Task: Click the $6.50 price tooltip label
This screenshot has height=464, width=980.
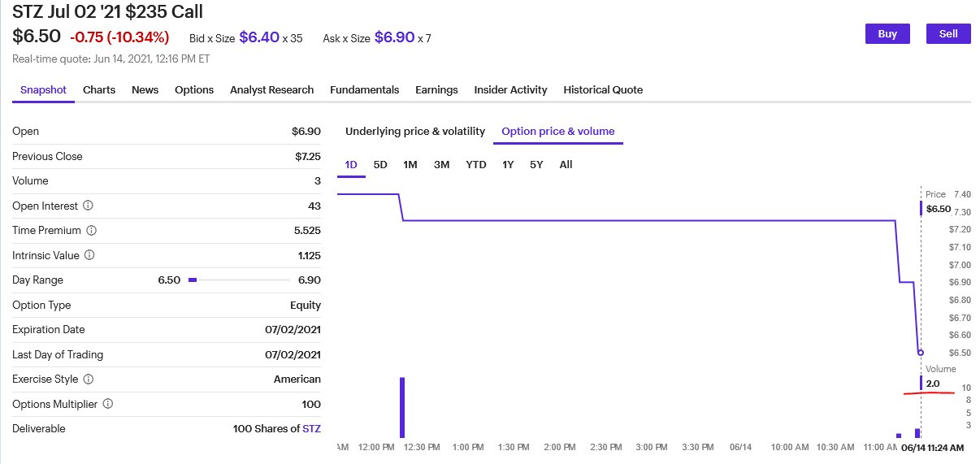Action: click(x=938, y=209)
